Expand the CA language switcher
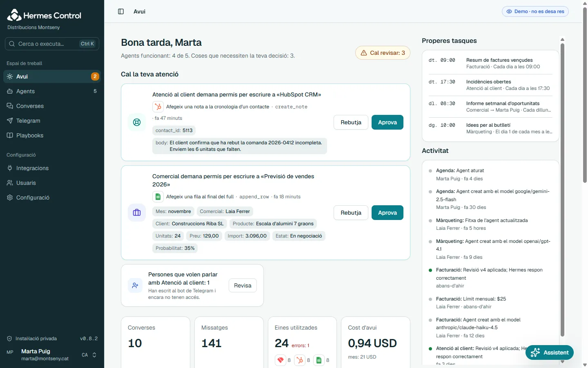The height and width of the screenshot is (368, 588). point(89,355)
